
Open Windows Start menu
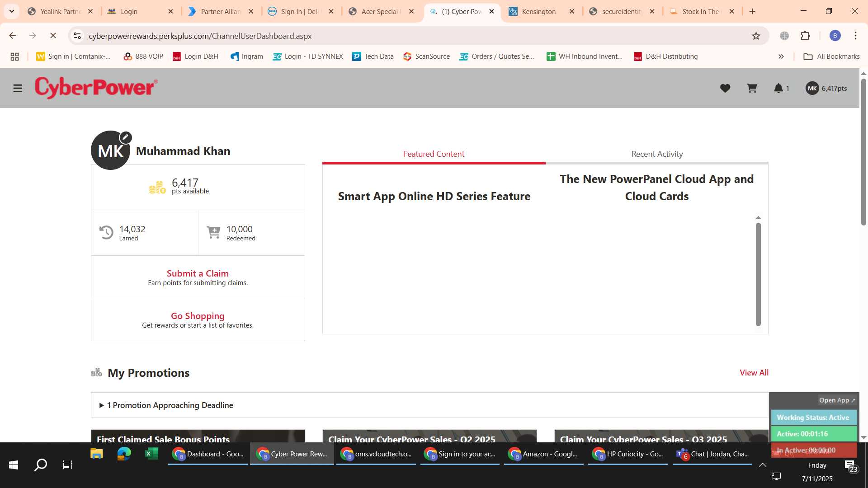(x=14, y=465)
